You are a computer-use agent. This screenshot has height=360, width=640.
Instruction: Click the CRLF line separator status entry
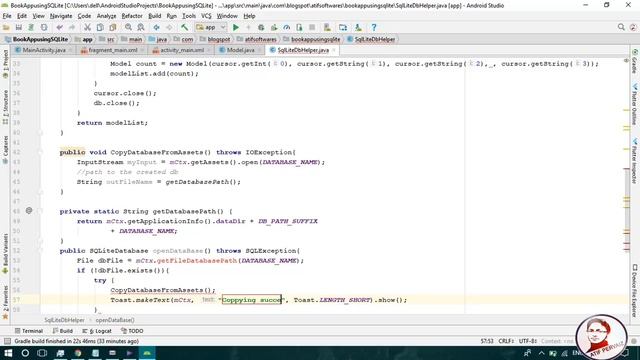tap(506, 341)
